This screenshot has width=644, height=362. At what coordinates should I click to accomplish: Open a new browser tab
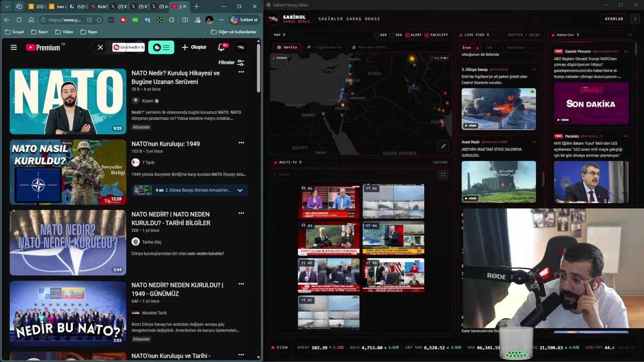[x=196, y=7]
